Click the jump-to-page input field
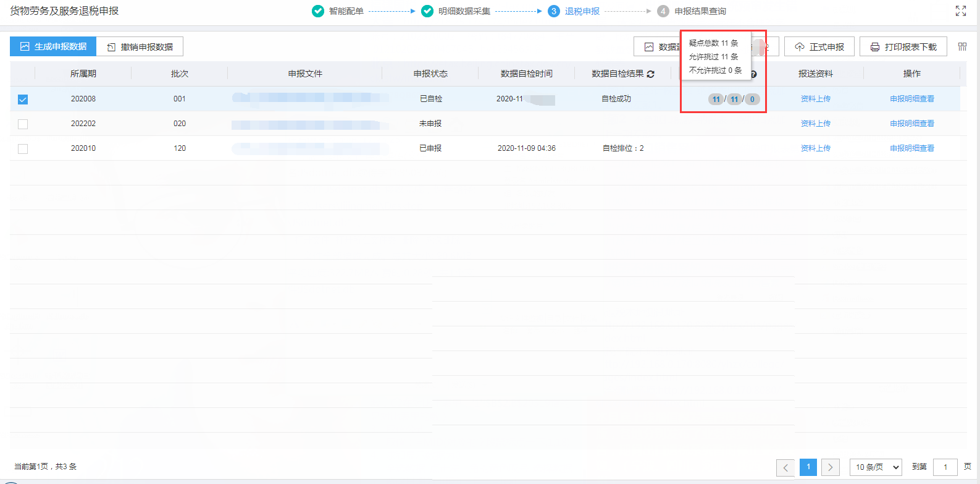This screenshot has width=980, height=484. 945,467
